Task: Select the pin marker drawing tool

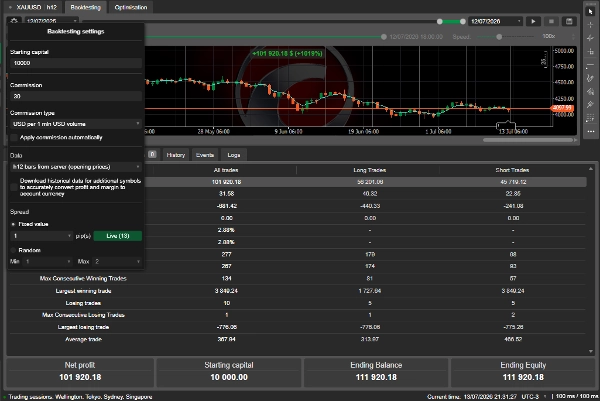Action: [590, 104]
